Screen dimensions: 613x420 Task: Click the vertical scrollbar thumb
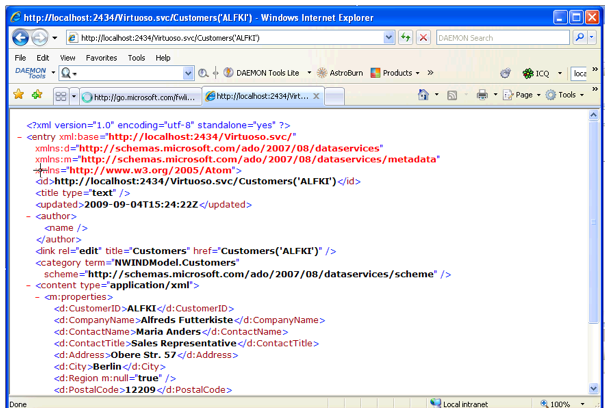pyautogui.click(x=593, y=222)
